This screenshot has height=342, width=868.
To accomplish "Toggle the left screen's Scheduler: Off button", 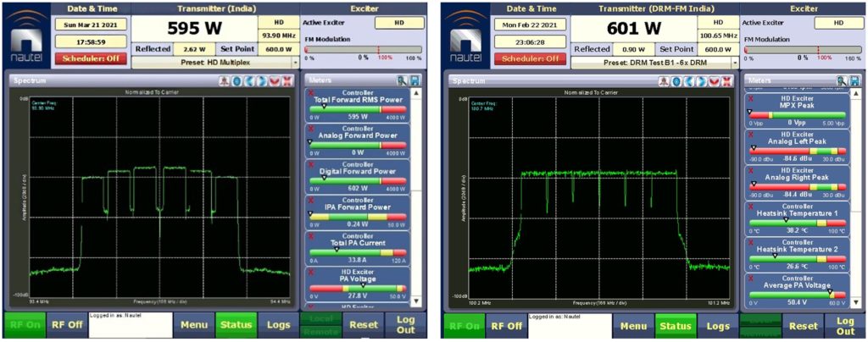I will (89, 58).
